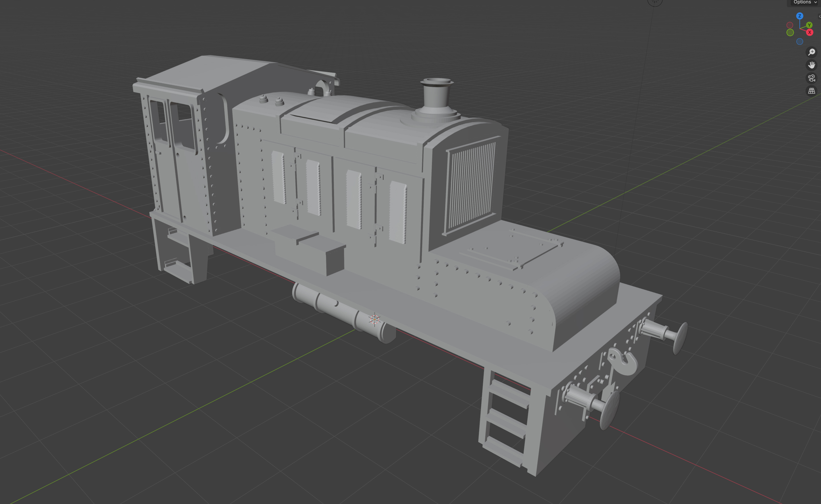Select the light object circle at top
The image size is (821, 504).
tap(655, 2)
